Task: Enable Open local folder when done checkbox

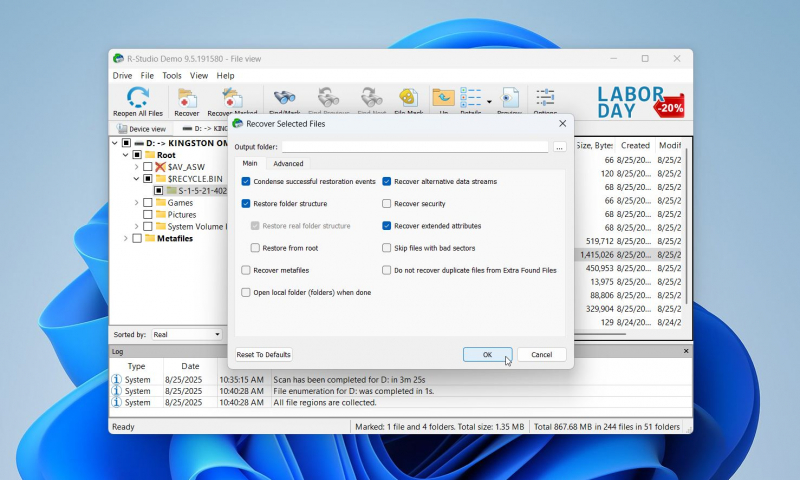Action: (x=246, y=292)
